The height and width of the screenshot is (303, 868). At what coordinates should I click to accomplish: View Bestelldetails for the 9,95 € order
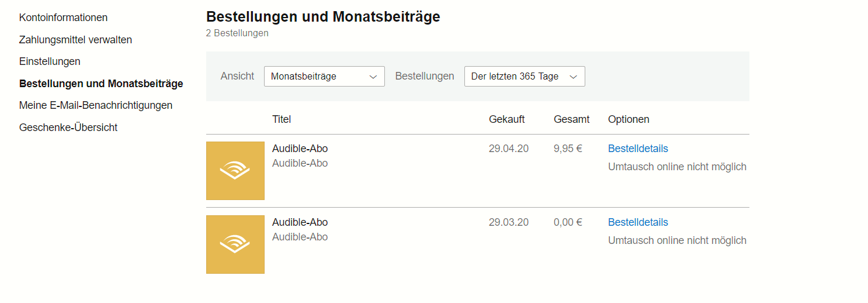click(638, 149)
